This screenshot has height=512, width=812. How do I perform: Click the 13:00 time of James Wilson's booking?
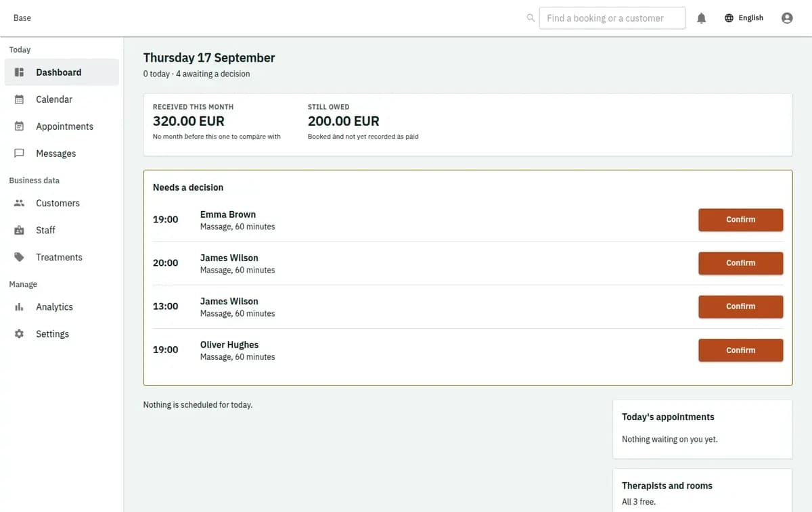(166, 306)
